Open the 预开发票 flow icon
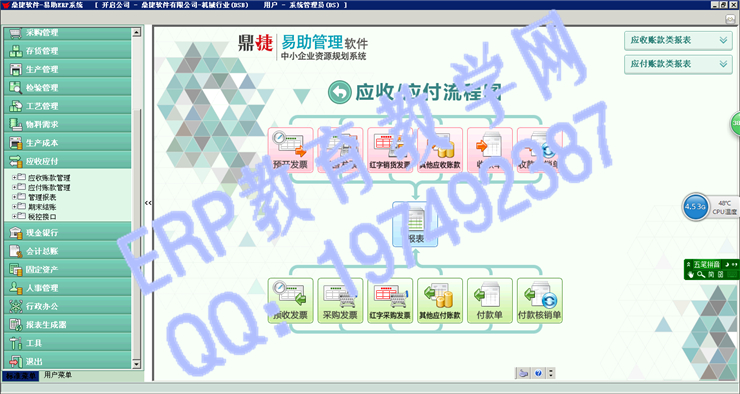740x394 pixels. tap(290, 150)
